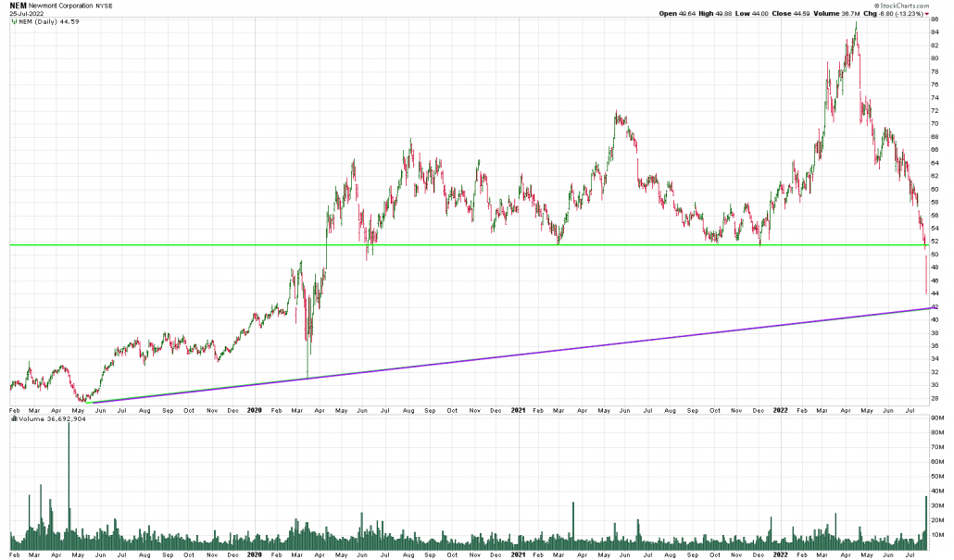
Task: Click the volume legend icon before the Volume label
Action: tap(13, 418)
